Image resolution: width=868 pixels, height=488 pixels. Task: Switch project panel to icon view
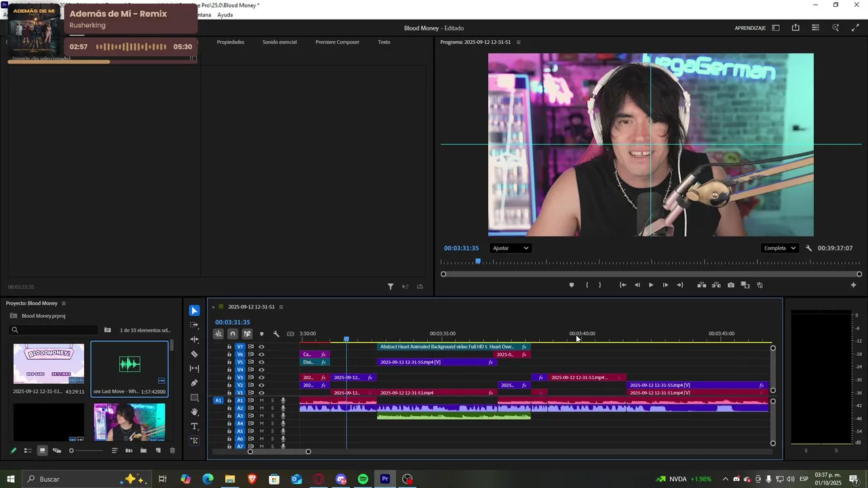point(42,451)
